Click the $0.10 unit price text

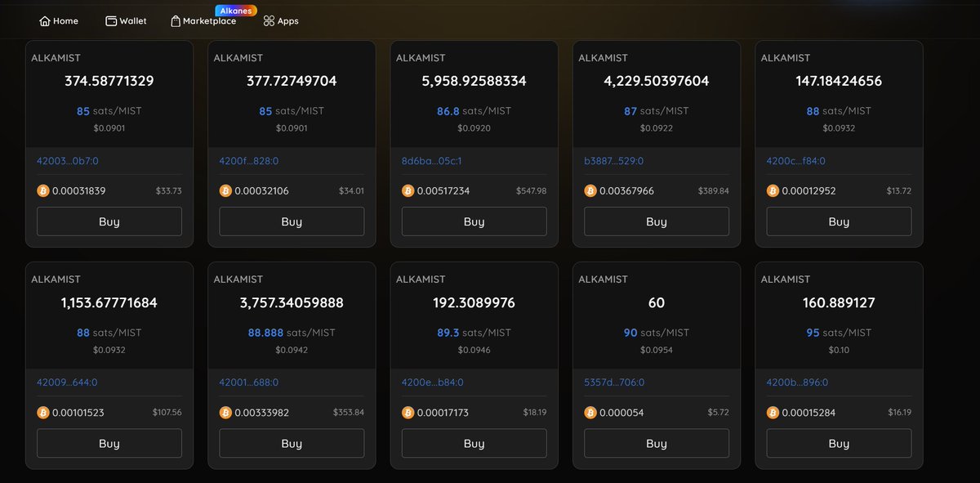[x=839, y=350]
